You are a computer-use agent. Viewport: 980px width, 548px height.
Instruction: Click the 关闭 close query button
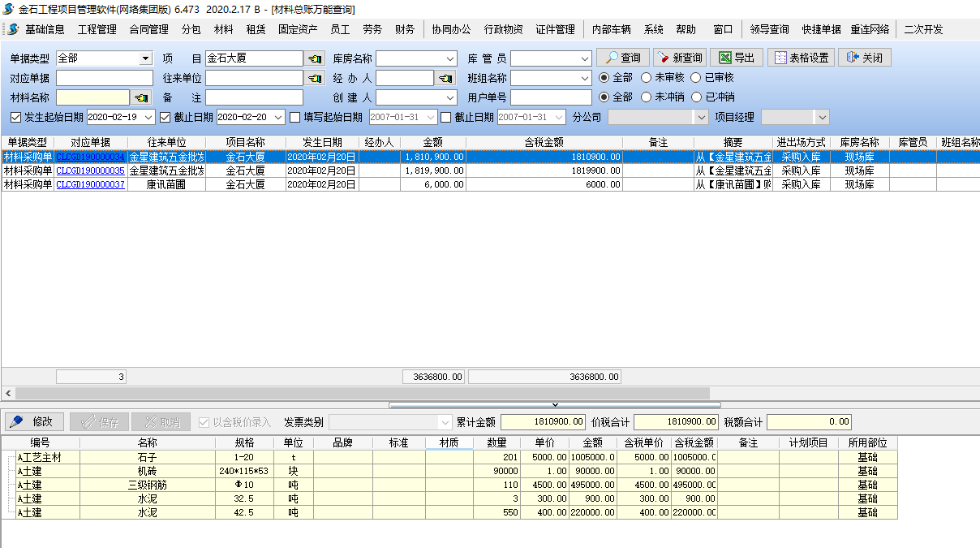click(865, 58)
